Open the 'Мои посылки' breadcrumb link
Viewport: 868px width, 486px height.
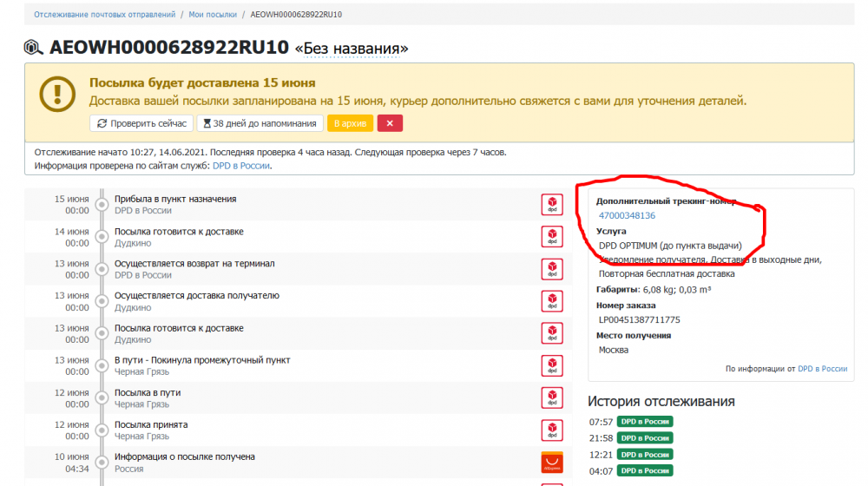[x=213, y=16]
